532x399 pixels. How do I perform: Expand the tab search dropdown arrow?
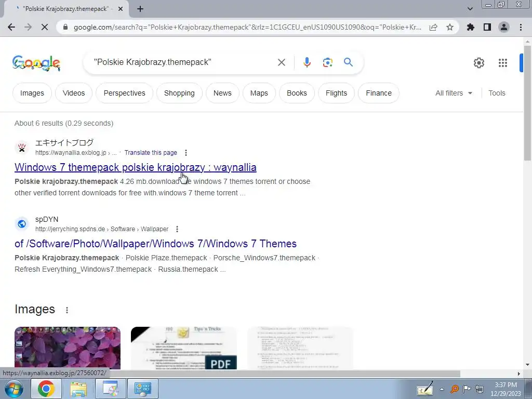470,9
